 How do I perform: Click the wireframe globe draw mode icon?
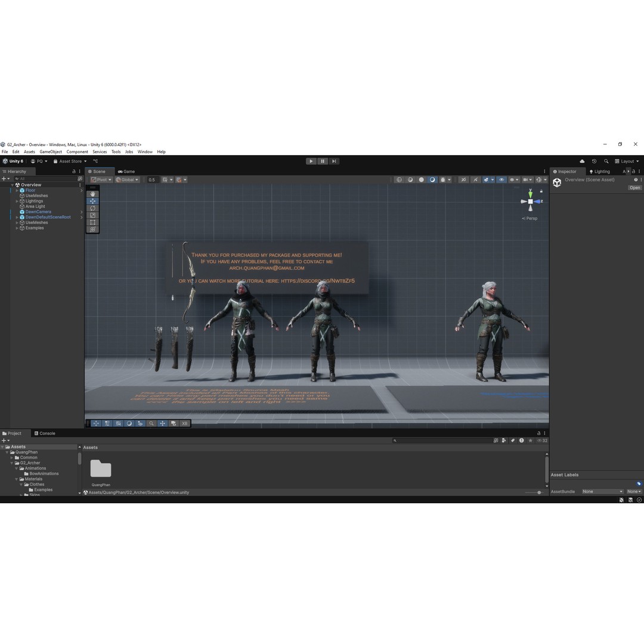[399, 180]
